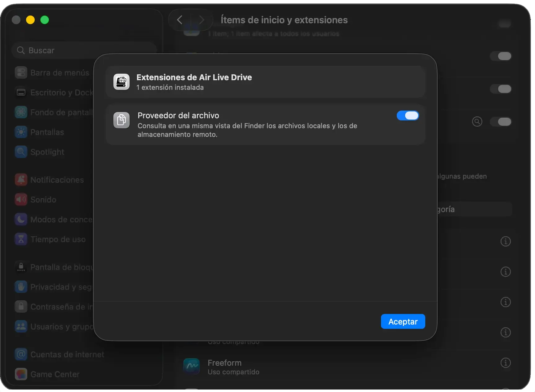Screen dimensions: 535x392
Task: Click the Air Live Drive app icon
Action: point(122,82)
